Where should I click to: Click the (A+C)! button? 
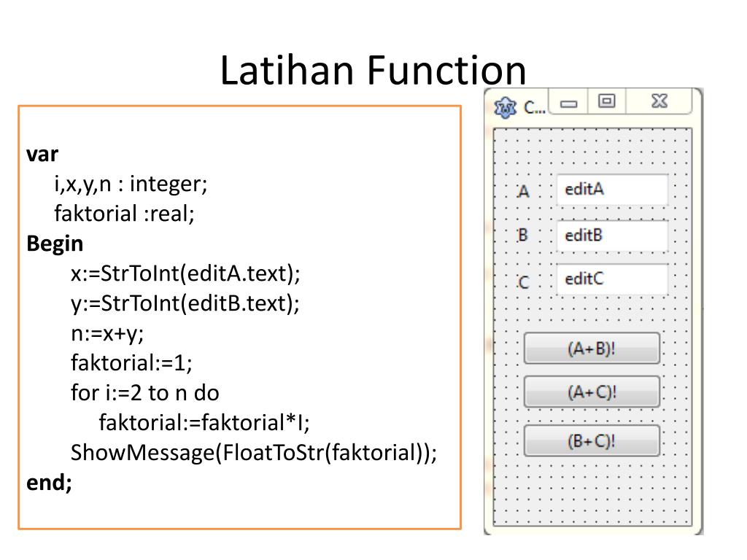(592, 392)
